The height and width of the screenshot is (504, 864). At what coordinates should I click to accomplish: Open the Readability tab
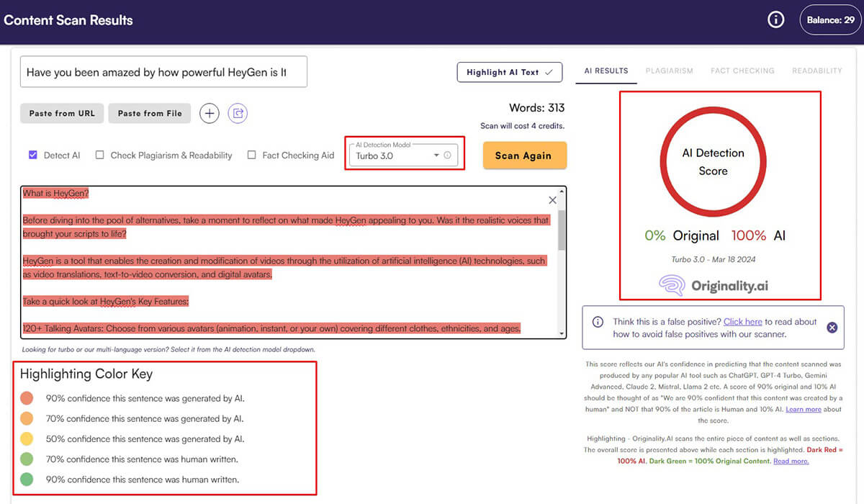pos(816,71)
